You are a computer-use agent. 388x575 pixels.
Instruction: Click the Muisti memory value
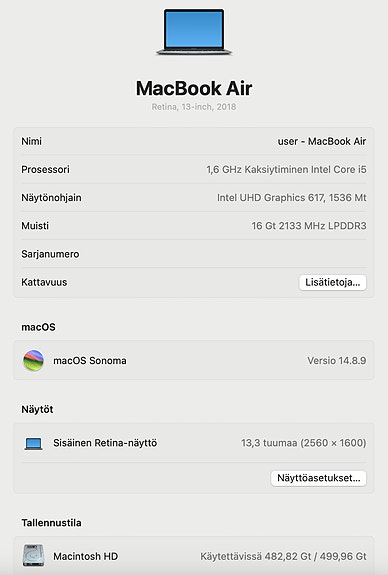(309, 226)
